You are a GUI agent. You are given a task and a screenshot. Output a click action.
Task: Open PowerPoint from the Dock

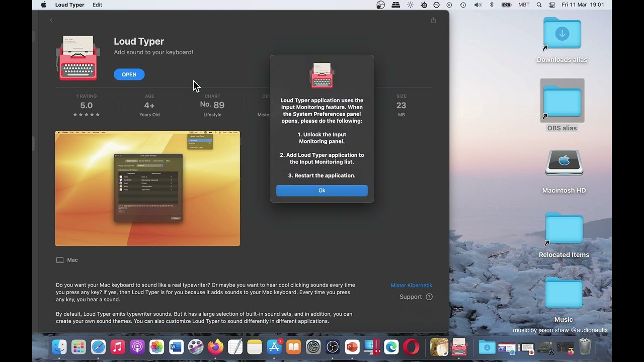[x=352, y=347]
